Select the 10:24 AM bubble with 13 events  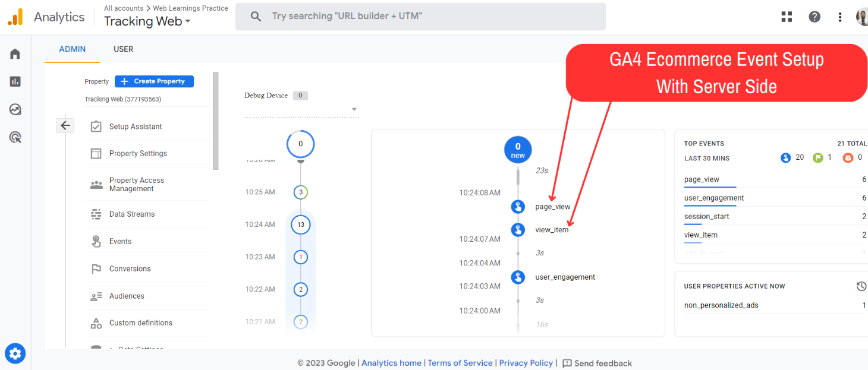[x=301, y=224]
